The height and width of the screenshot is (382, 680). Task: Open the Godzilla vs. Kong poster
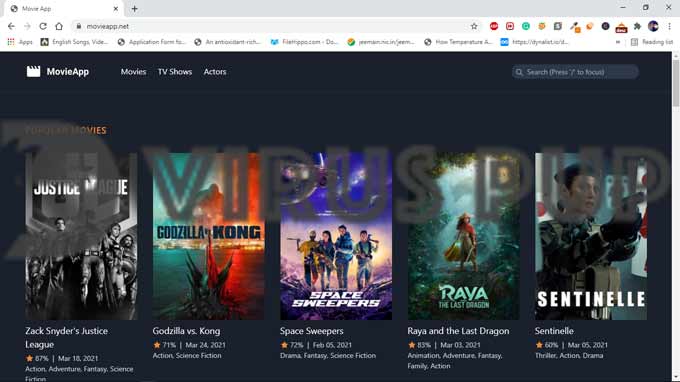tap(209, 236)
